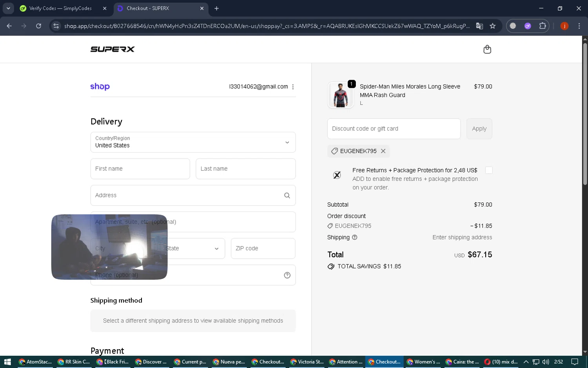588x368 pixels.
Task: Open the tab search dropdown arrow
Action: tap(8, 8)
